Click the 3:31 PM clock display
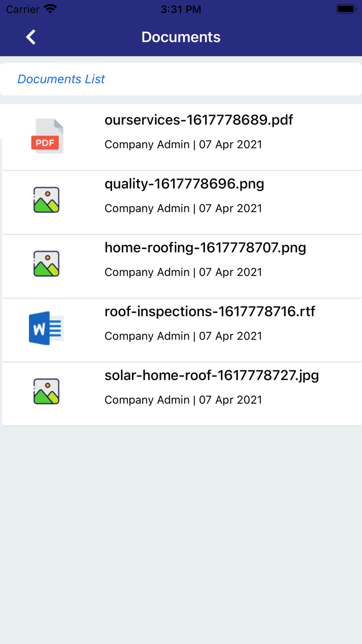Viewport: 362px width, 644px height. 180,8
